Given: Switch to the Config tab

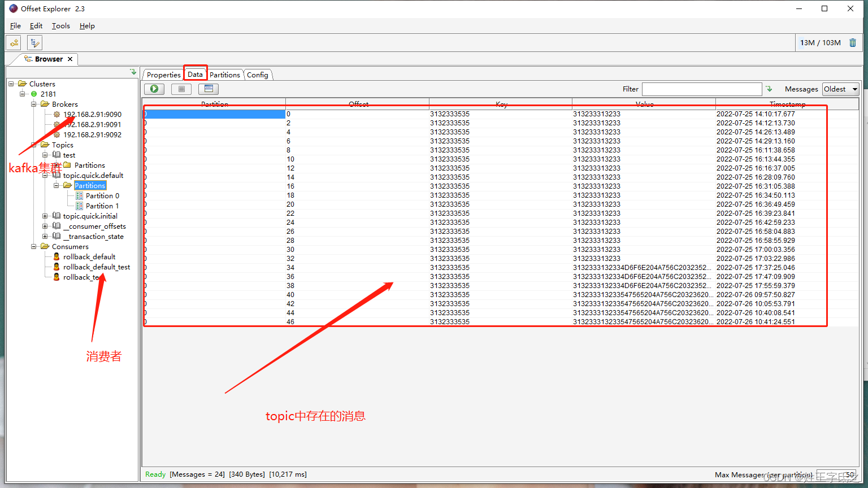Looking at the screenshot, I should tap(258, 75).
